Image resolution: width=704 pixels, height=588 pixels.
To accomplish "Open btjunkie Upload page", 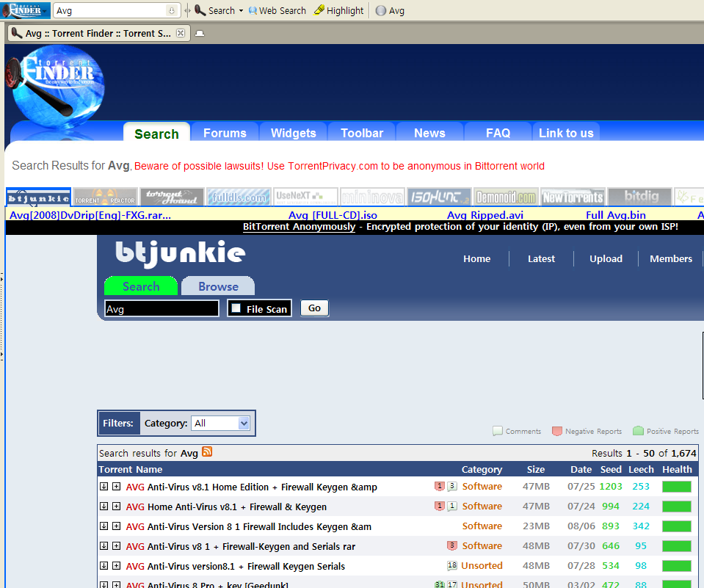I will tap(606, 259).
